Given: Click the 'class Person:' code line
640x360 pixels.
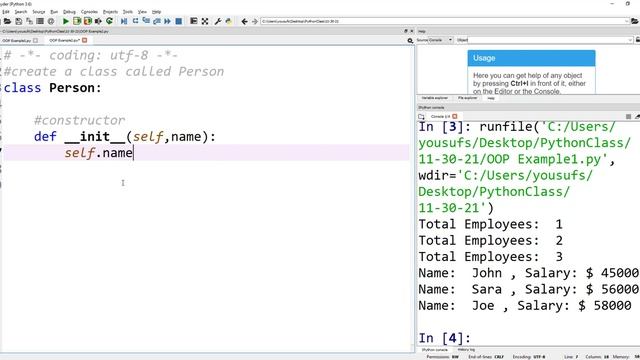Looking at the screenshot, I should (x=53, y=88).
